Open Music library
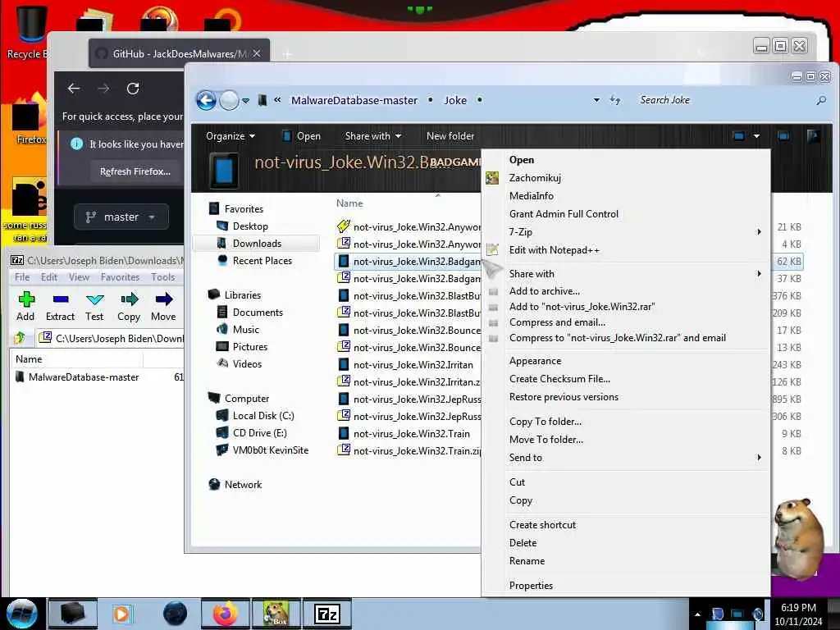Screen dimensions: 840x630 246,330
